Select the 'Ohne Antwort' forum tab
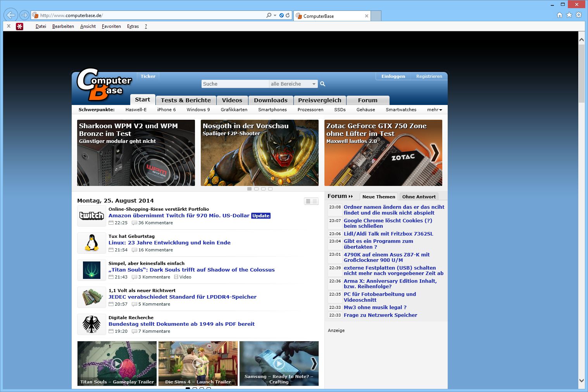588x392 pixels. [419, 197]
